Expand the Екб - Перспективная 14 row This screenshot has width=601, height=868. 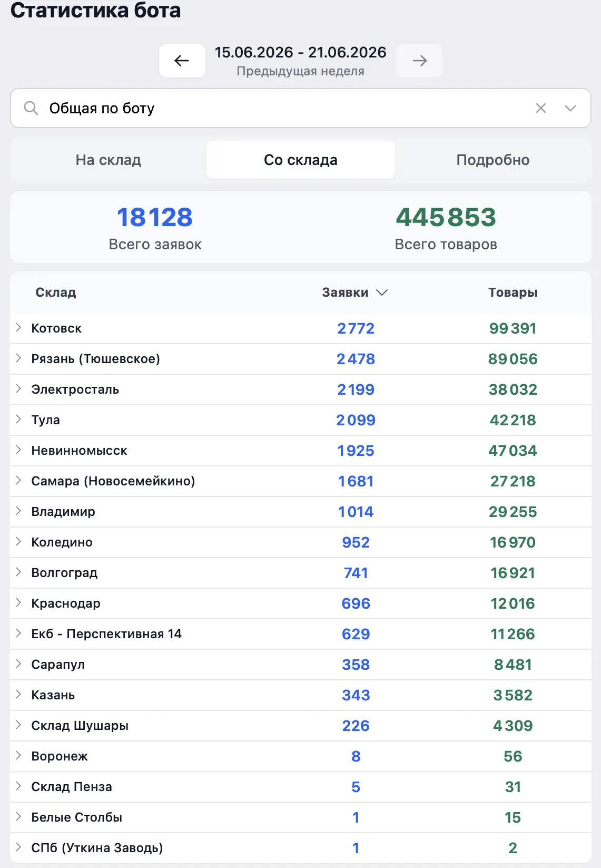(x=18, y=633)
